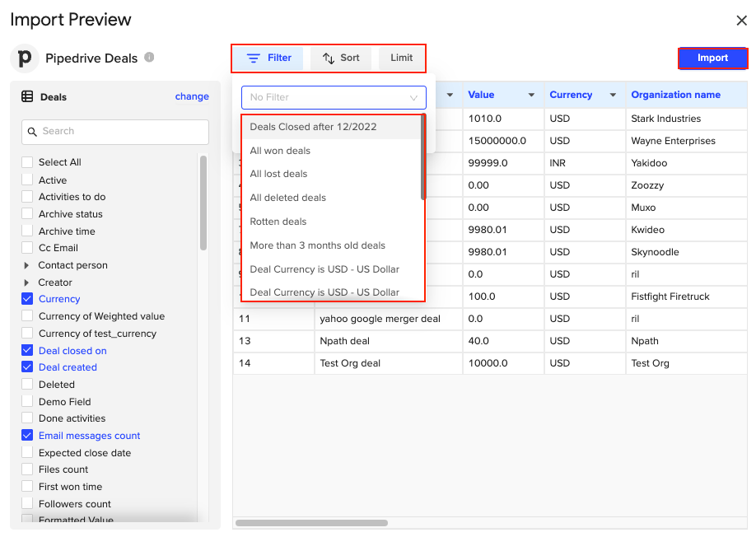This screenshot has height=537, width=756.
Task: Click the Sort arrows icon
Action: (329, 58)
